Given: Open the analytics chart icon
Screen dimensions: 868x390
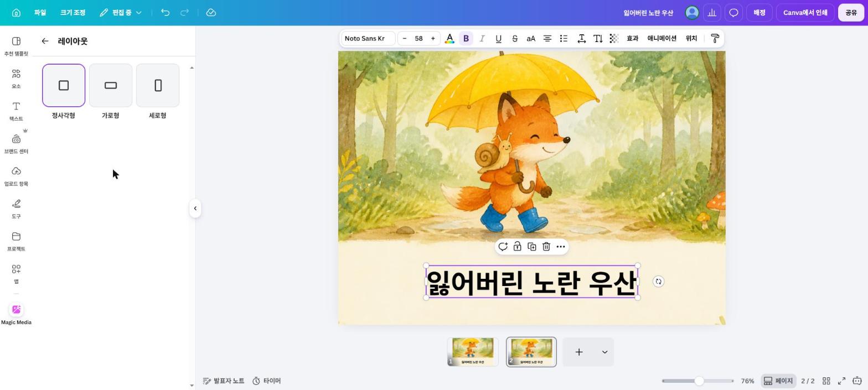Looking at the screenshot, I should click(x=712, y=13).
